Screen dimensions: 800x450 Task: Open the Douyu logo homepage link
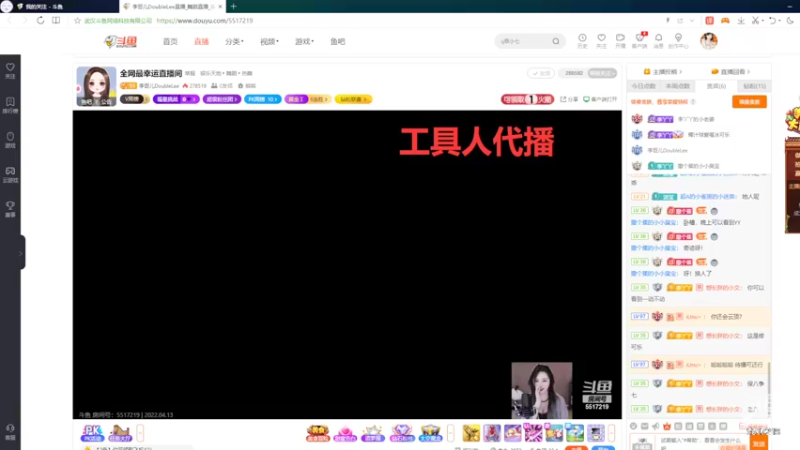click(121, 41)
